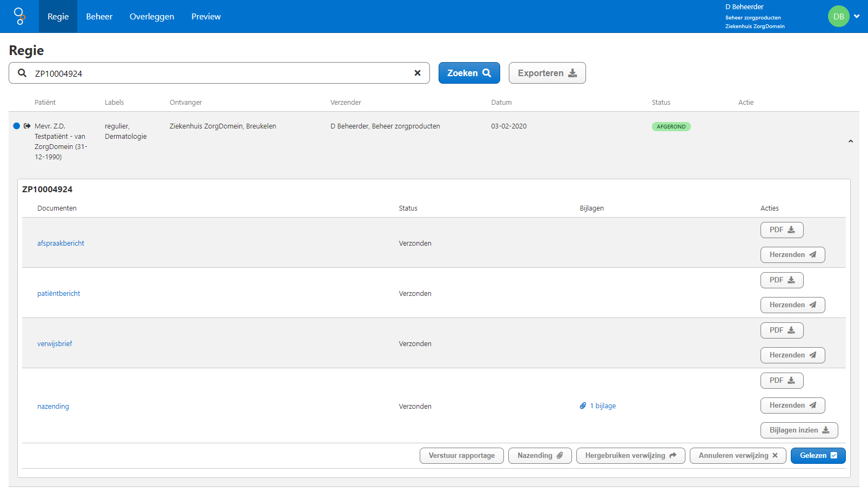Click the Documenten column header
Screen dimensions: 868x500
tap(57, 208)
